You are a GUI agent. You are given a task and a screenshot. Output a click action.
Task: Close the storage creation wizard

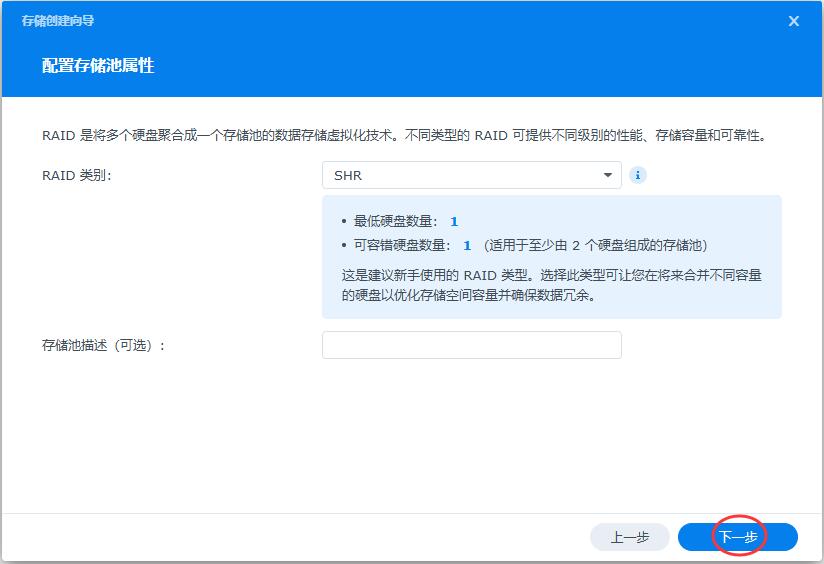click(x=794, y=21)
